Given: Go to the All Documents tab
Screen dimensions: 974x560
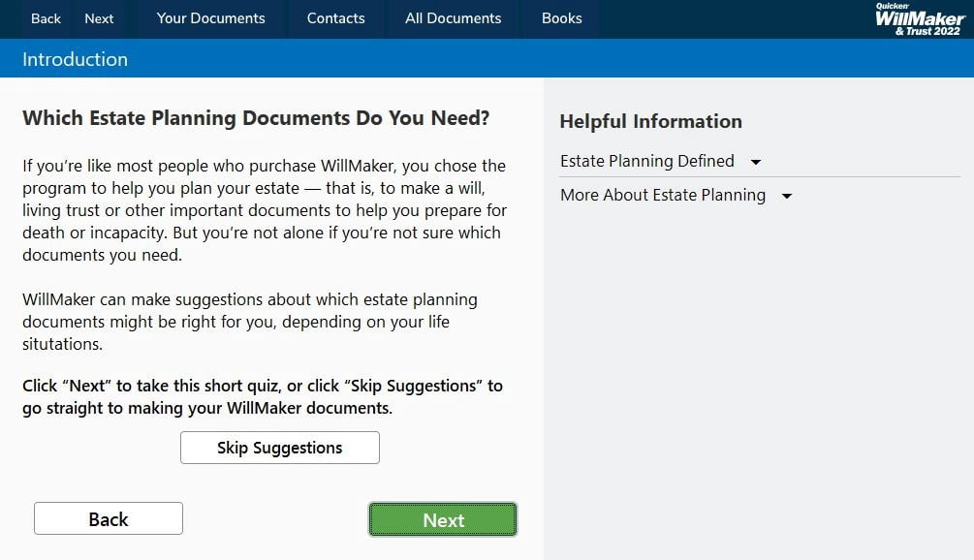Looking at the screenshot, I should [x=453, y=18].
